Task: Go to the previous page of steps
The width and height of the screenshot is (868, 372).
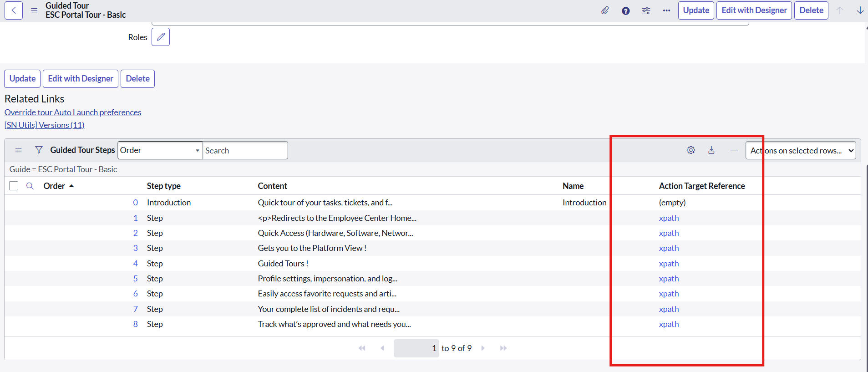Action: 382,348
